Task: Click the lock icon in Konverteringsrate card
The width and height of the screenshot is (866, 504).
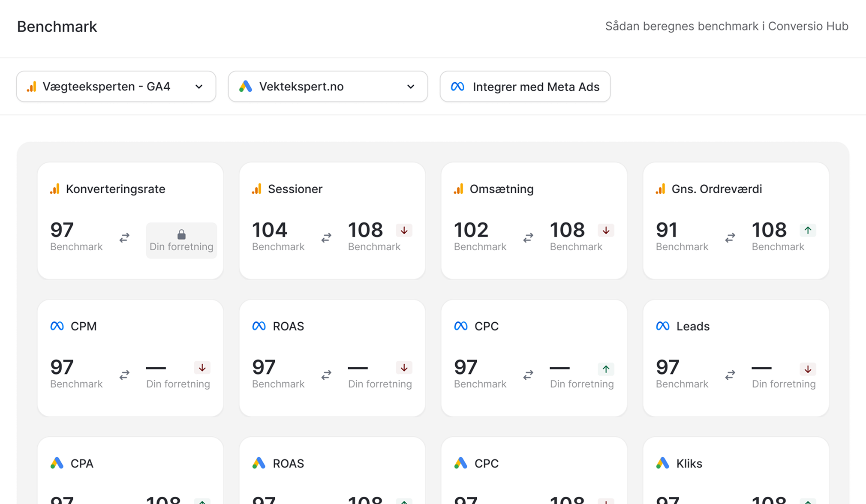Action: pos(181,234)
